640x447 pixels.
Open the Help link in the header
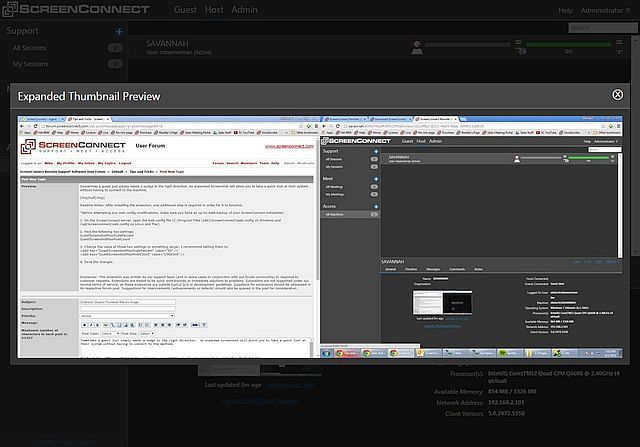(x=566, y=11)
